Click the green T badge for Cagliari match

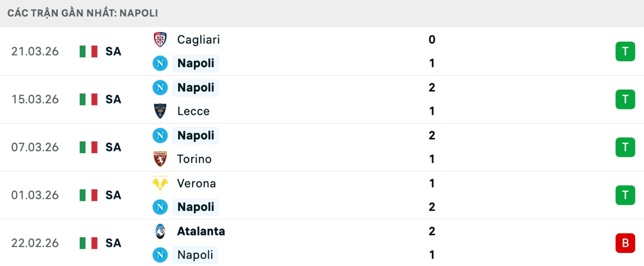[x=625, y=51]
